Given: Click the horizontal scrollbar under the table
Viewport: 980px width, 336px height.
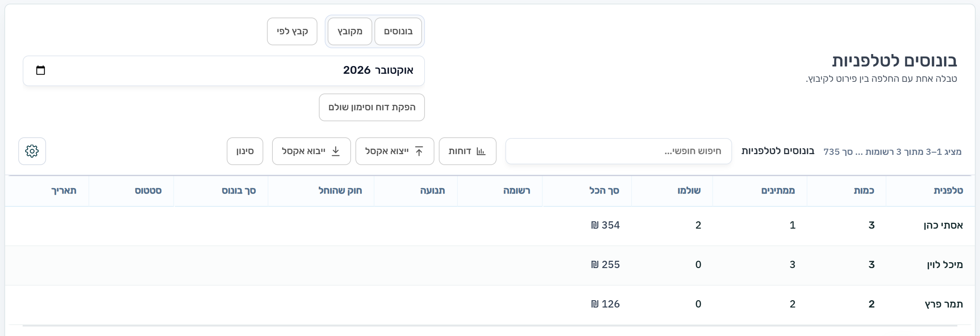Looking at the screenshot, I should point(490,325).
